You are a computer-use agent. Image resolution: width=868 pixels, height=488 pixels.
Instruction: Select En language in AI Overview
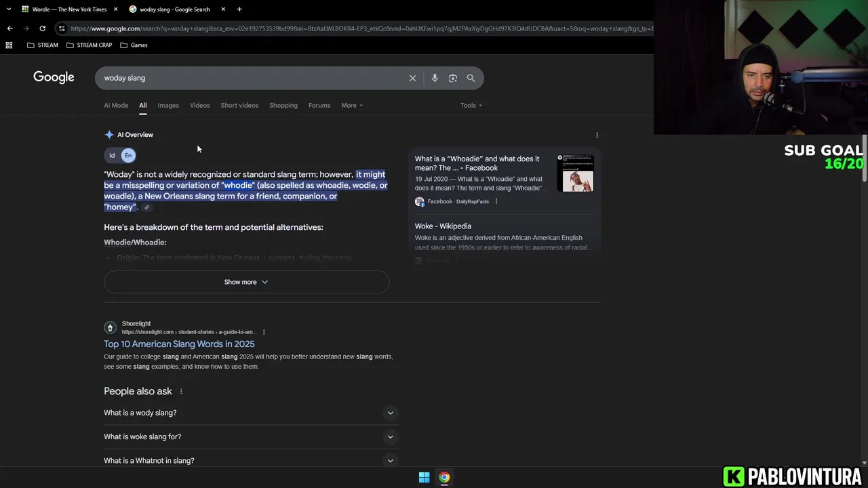tap(128, 155)
